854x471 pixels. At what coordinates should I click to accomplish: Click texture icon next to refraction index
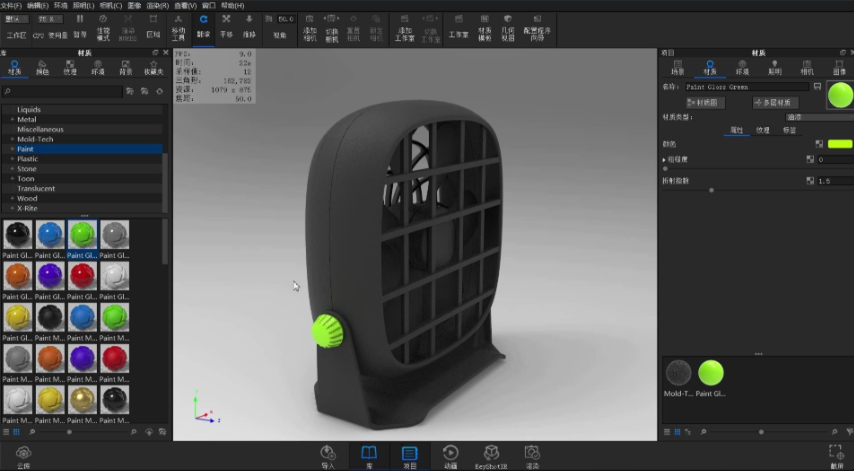810,181
